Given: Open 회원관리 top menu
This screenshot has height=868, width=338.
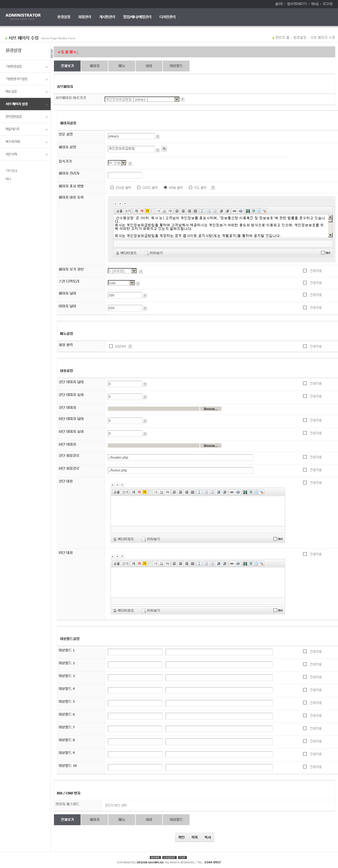Looking at the screenshot, I should click(84, 17).
